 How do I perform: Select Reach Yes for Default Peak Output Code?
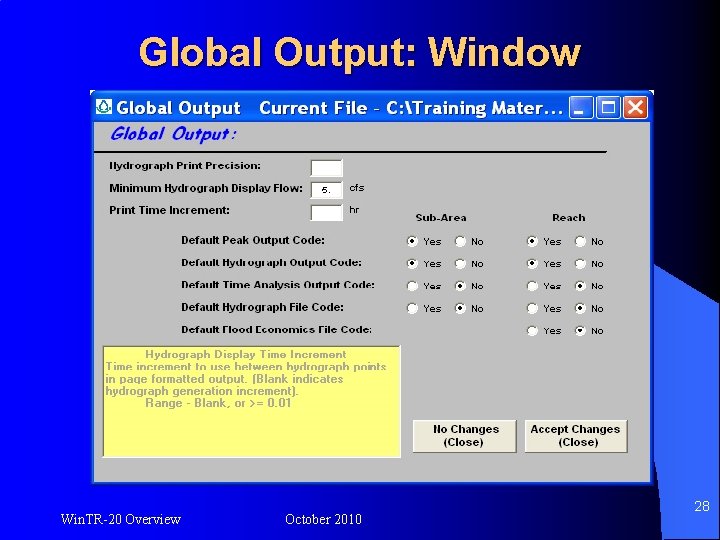(x=532, y=242)
